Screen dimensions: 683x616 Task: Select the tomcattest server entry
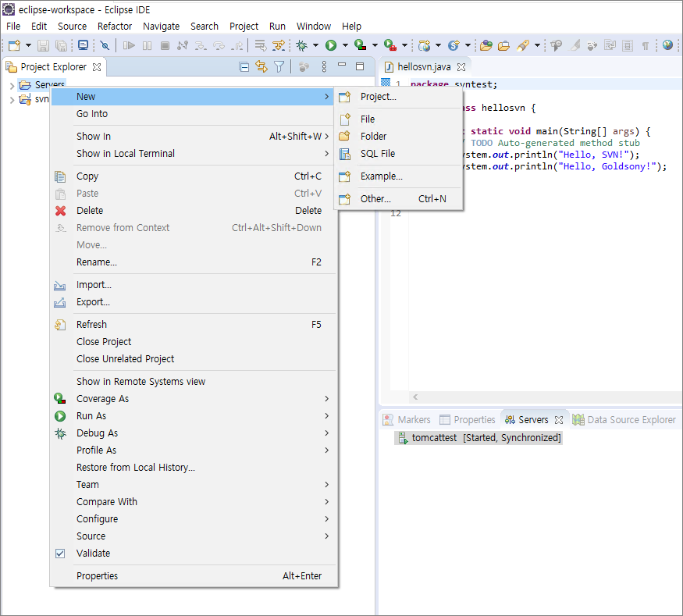point(479,437)
